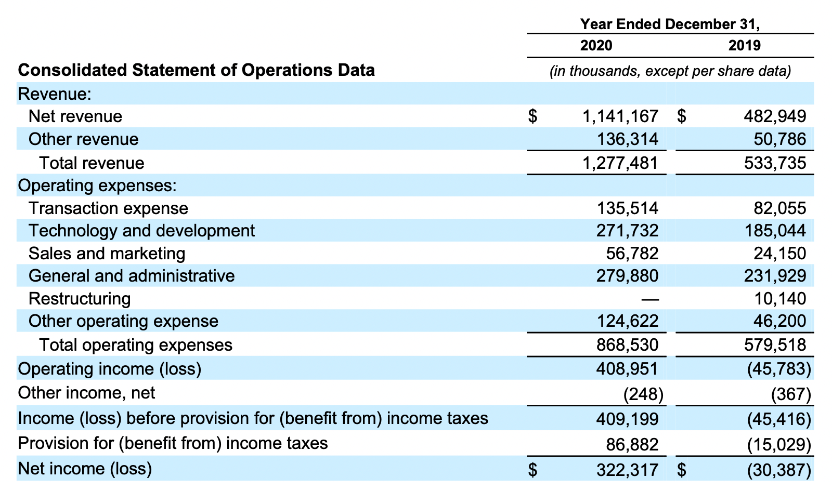Click 2020 net income 322,317
This screenshot has width=832, height=504.
627,470
